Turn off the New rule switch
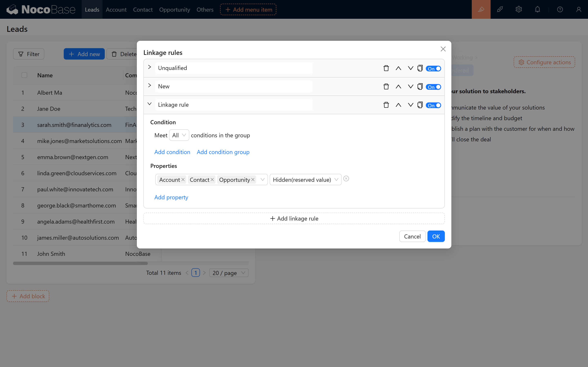This screenshot has height=367, width=588. click(433, 87)
